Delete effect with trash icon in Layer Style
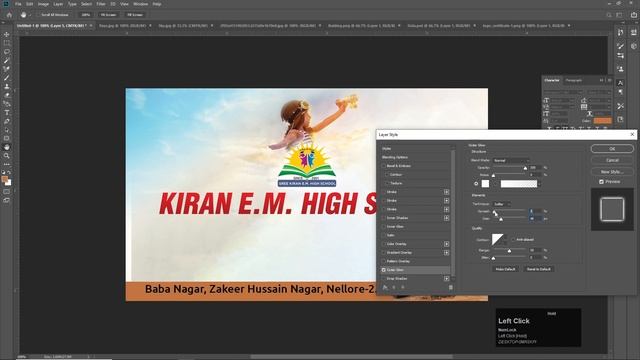Viewport: 640px width, 360px height. [x=451, y=287]
